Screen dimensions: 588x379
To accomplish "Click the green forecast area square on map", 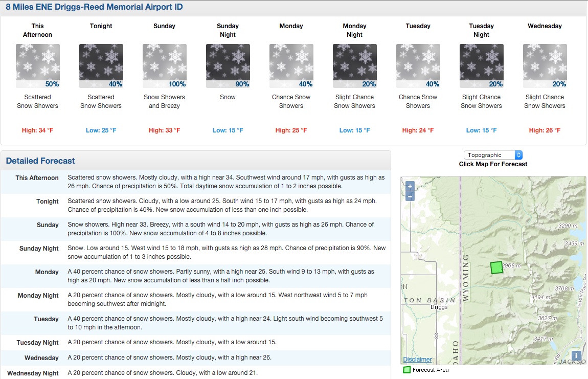I will pos(496,267).
